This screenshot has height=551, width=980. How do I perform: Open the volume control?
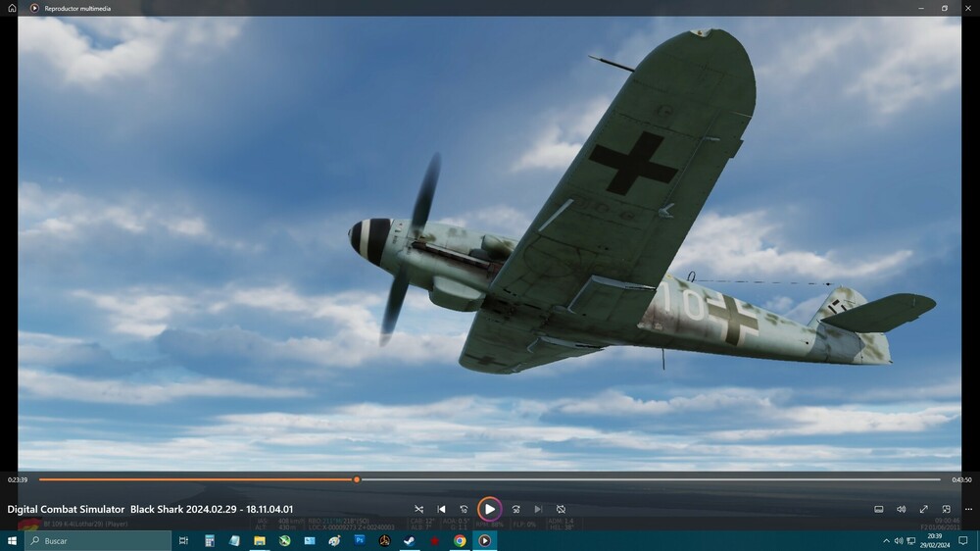point(902,510)
